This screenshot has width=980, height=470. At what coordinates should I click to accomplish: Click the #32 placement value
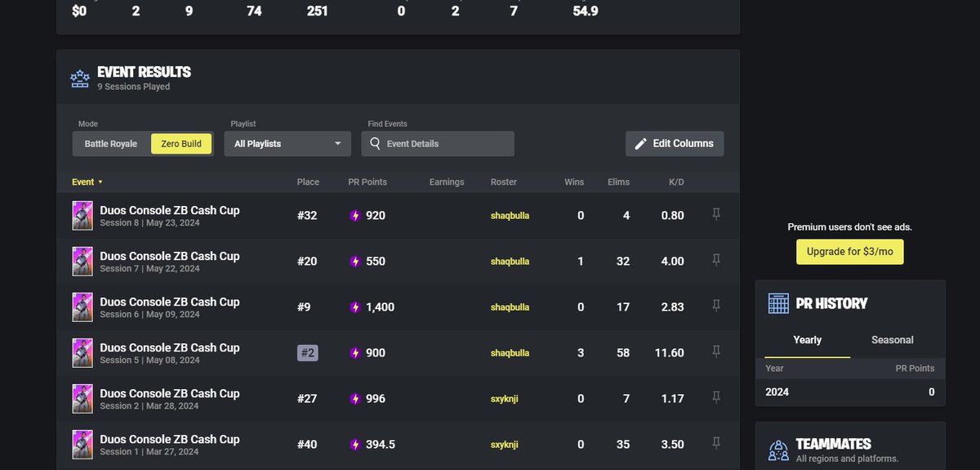pyautogui.click(x=307, y=216)
